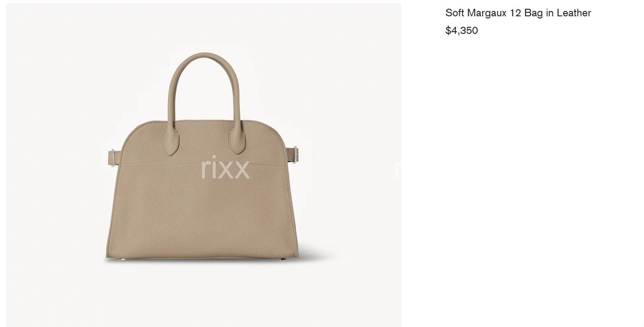644x327 pixels.
Task: Click the $4,350 price text
Action: coord(462,30)
